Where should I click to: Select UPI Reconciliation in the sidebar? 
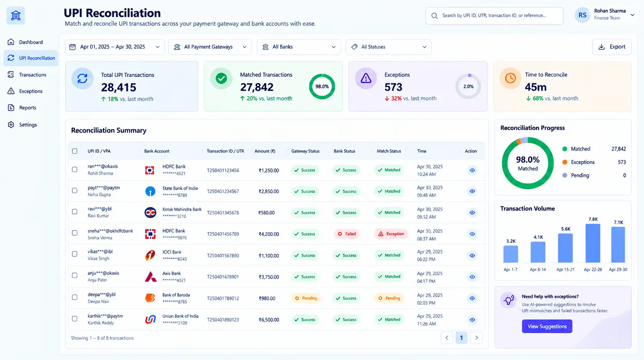click(x=31, y=58)
